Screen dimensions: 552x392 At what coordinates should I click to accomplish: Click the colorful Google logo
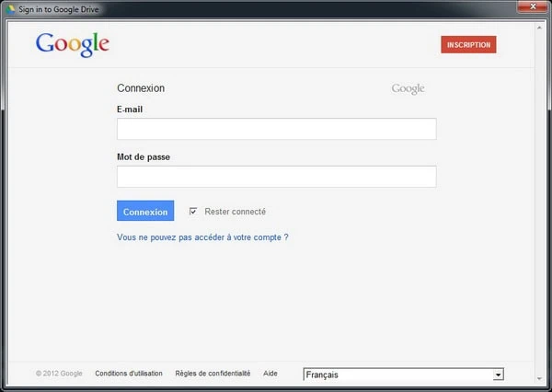73,43
